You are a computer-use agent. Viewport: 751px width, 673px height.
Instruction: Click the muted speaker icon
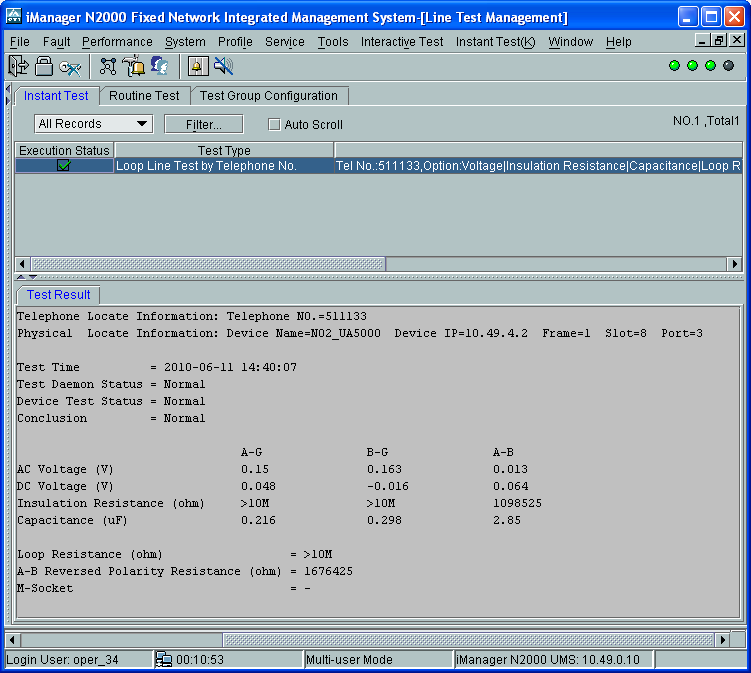click(x=223, y=66)
